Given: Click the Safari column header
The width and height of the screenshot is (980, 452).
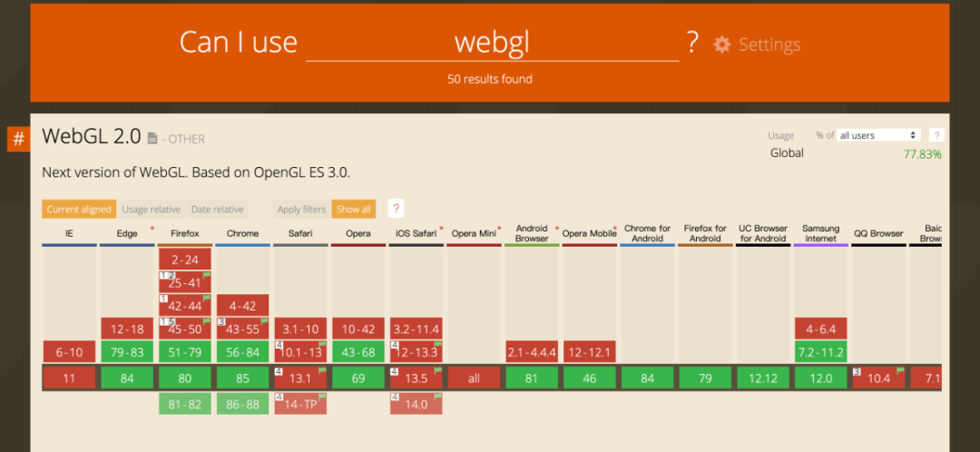Looking at the screenshot, I should [300, 234].
